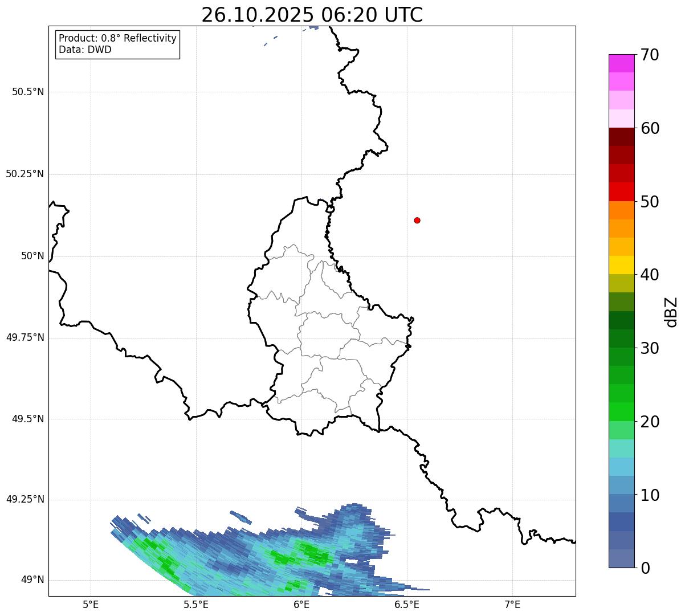The height and width of the screenshot is (616, 685).
Task: Click the 7°E longitude label
Action: click(512, 604)
